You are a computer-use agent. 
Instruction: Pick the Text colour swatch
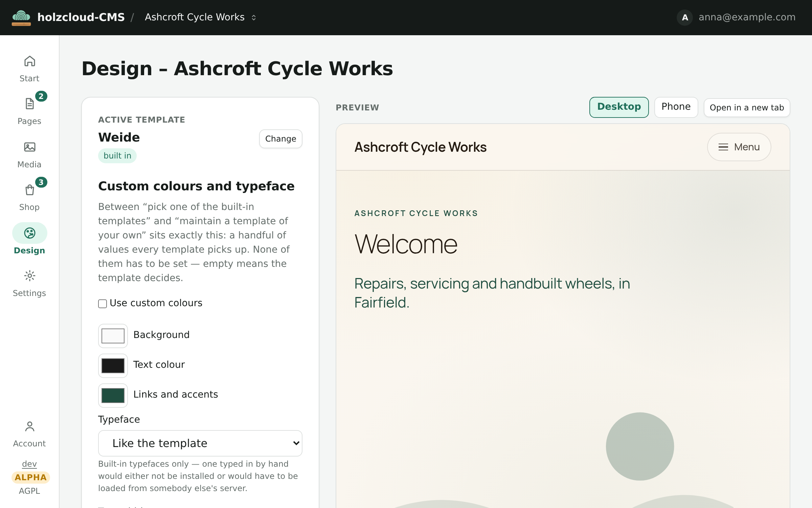pyautogui.click(x=113, y=366)
